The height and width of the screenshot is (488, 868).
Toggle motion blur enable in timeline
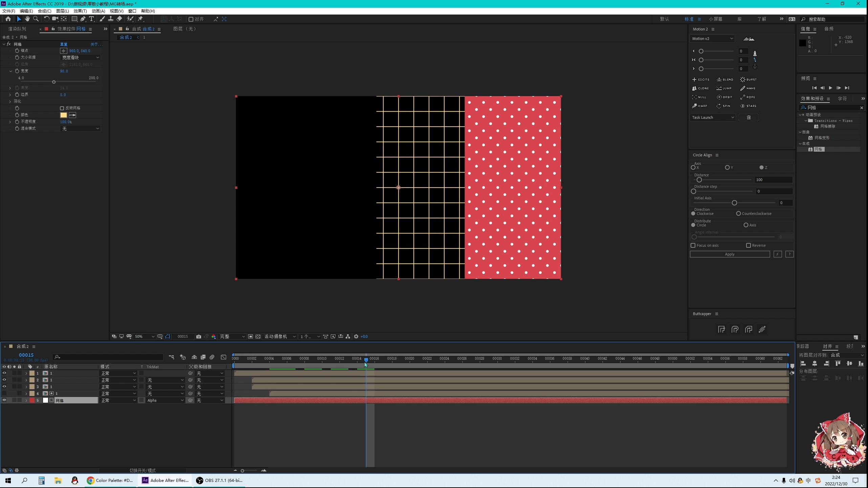point(212,357)
